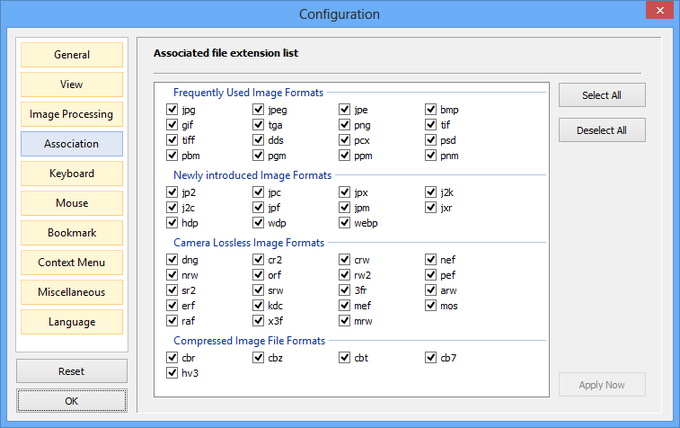Image resolution: width=680 pixels, height=428 pixels.
Task: Toggle the mrw checkbox
Action: (344, 321)
